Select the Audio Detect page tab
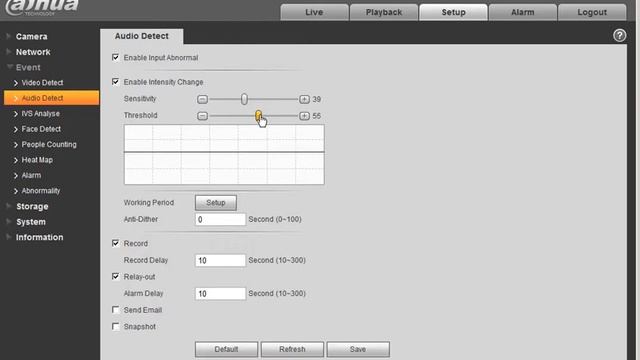640x360 pixels. click(142, 36)
